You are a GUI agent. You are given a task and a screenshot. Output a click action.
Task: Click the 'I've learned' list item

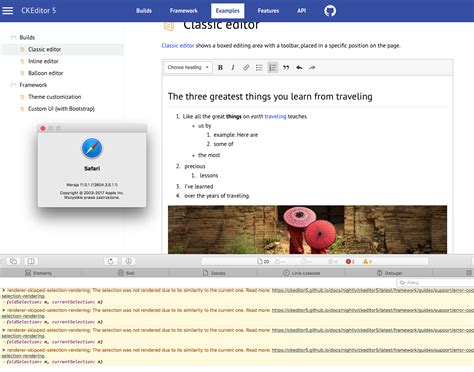click(199, 187)
